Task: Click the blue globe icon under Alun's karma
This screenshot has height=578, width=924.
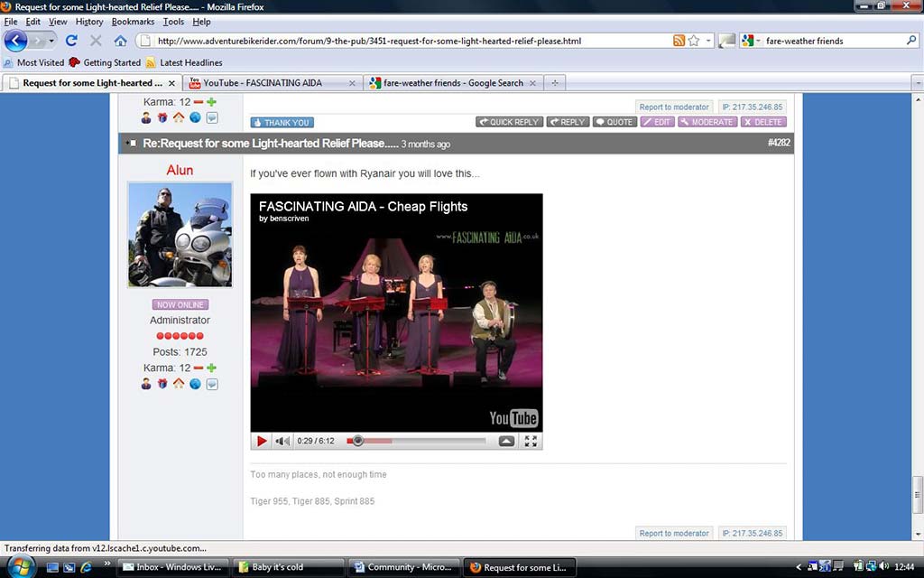Action: tap(195, 384)
